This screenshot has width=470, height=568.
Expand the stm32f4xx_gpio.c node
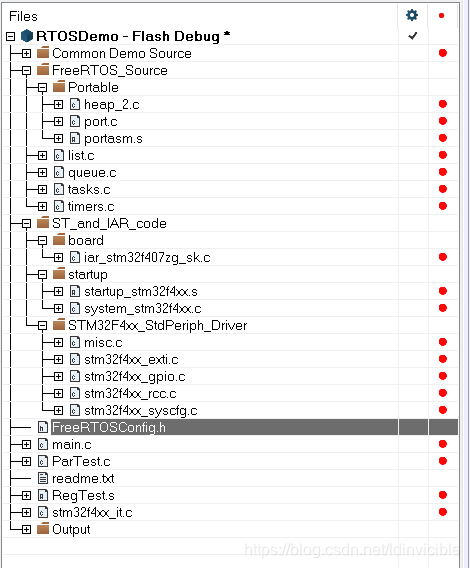coord(58,377)
